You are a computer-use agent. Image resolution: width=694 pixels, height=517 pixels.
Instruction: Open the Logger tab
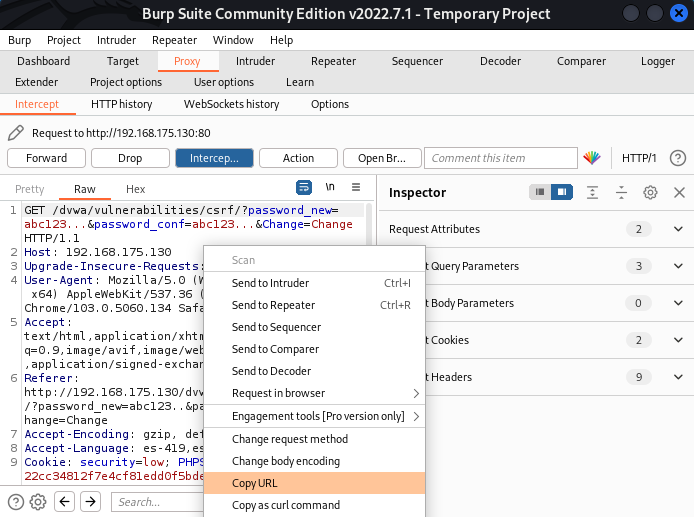tap(658, 61)
